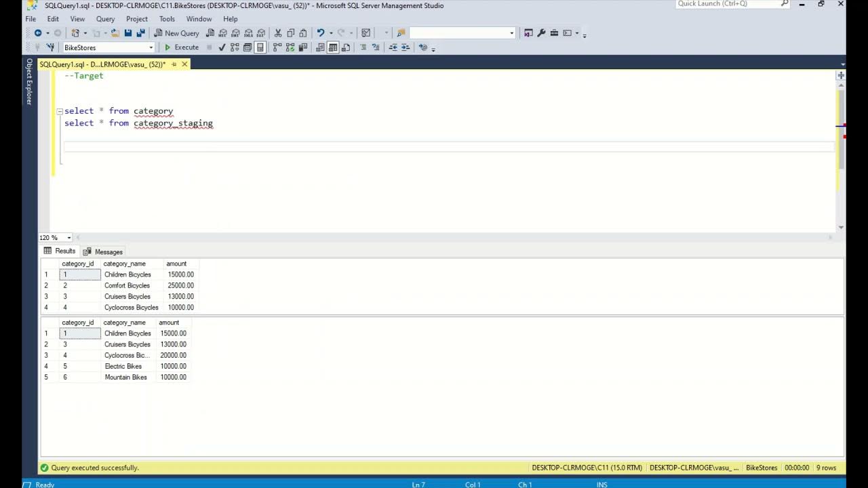Screen dimensions: 868x488
Task: Click the Cut scissors icon
Action: tap(278, 33)
